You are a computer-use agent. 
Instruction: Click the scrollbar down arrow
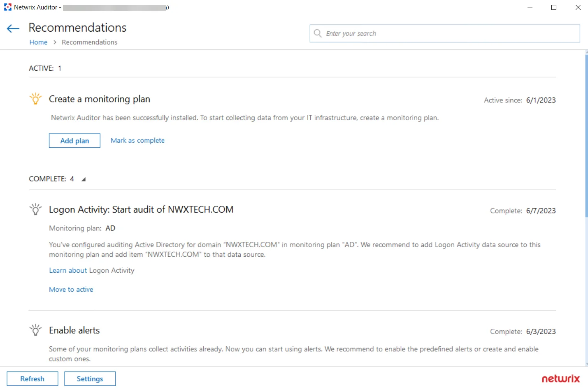pyautogui.click(x=586, y=364)
